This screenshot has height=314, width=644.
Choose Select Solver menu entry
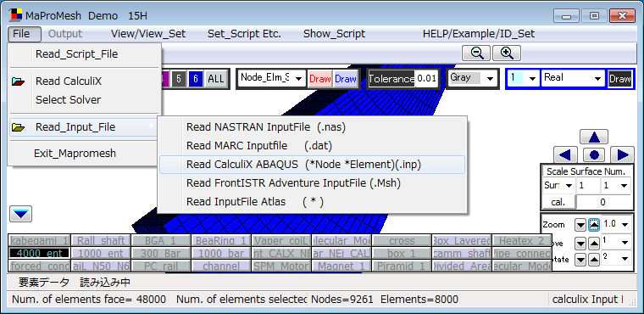click(x=84, y=99)
